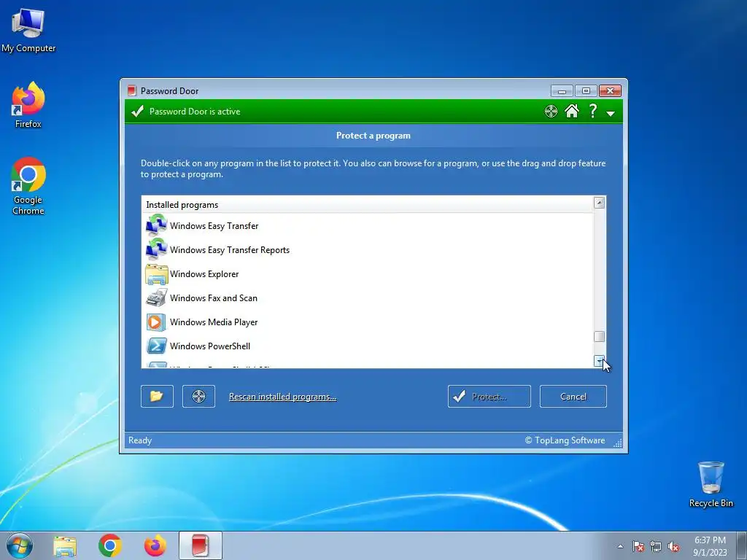Click My Computer desktop icon
The height and width of the screenshot is (560, 747).
click(28, 31)
